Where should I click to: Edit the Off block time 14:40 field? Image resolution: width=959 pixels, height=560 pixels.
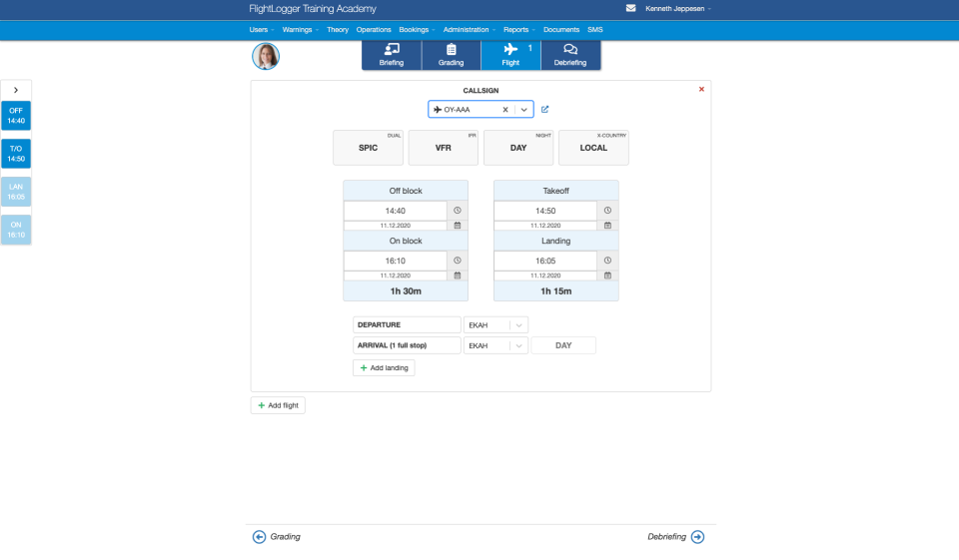pyautogui.click(x=396, y=211)
